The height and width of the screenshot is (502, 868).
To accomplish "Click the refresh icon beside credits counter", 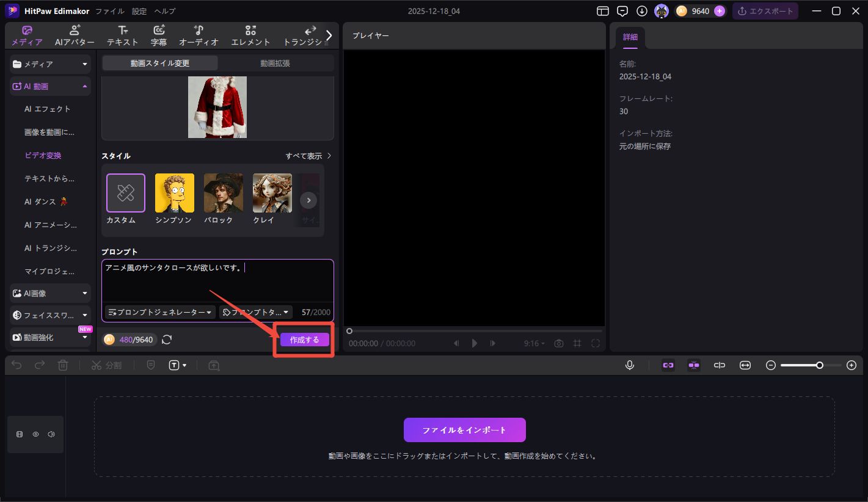I will [167, 340].
